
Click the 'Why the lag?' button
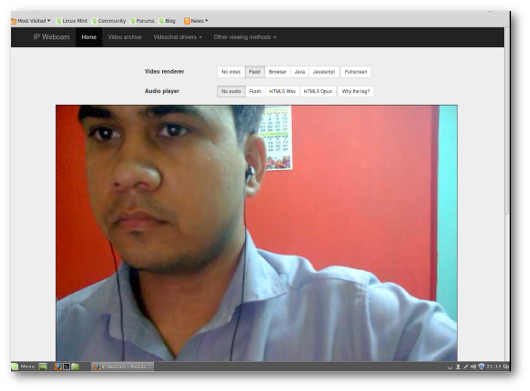(x=356, y=91)
